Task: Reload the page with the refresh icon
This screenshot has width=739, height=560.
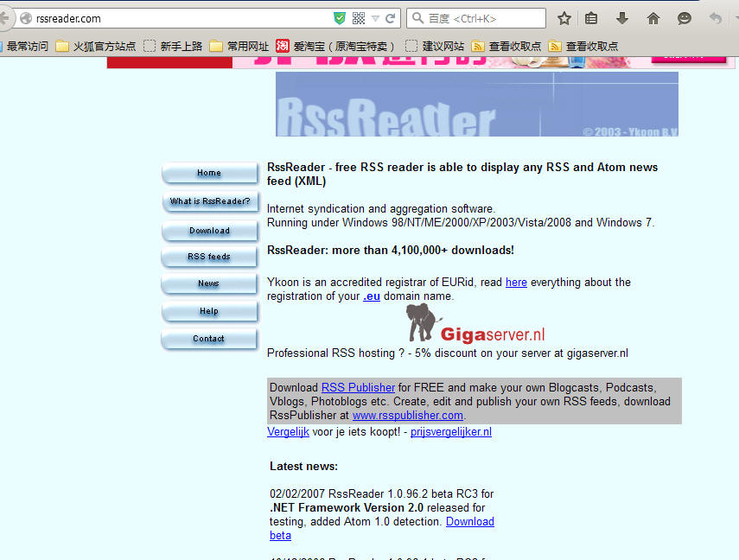Action: (x=390, y=18)
